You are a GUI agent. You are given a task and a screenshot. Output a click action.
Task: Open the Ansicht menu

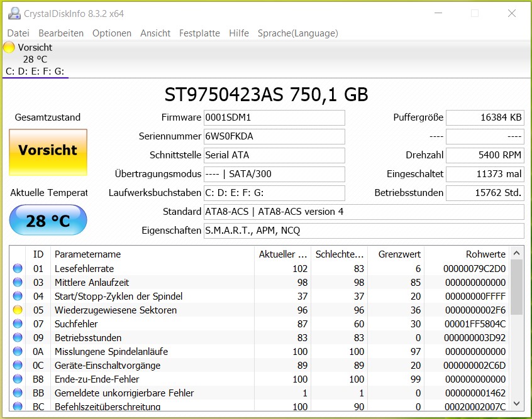tap(155, 33)
